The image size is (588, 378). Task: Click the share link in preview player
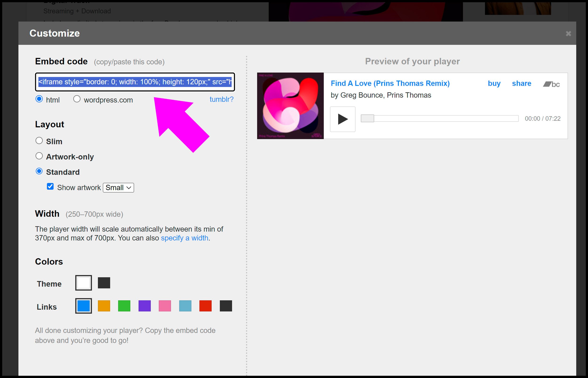[x=522, y=83]
